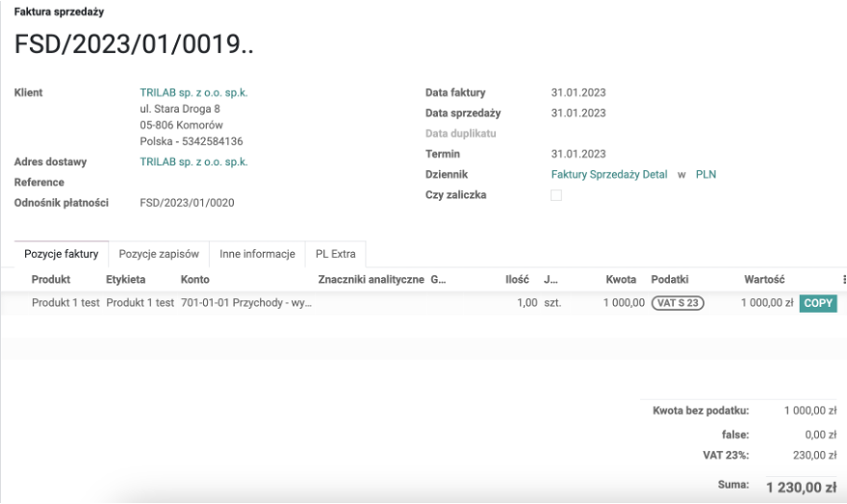Click the Wartość column header
The image size is (847, 504).
point(764,280)
